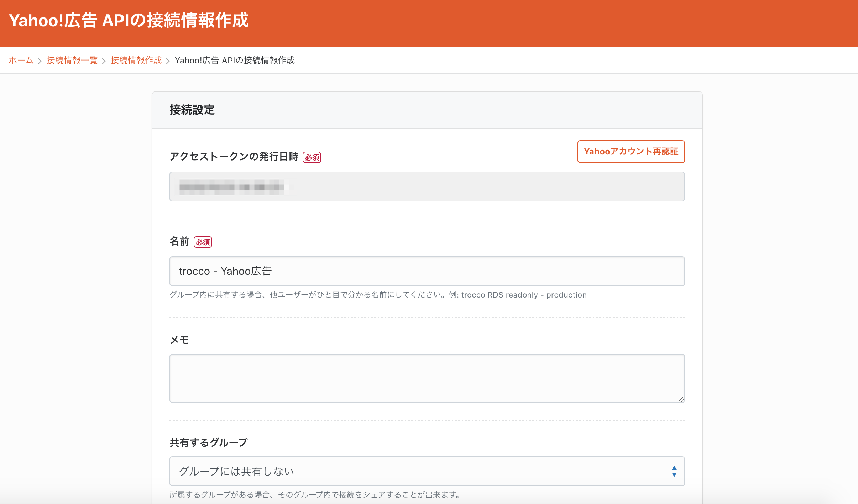Click the 名前 field label
Image resolution: width=858 pixels, height=504 pixels.
(x=179, y=242)
